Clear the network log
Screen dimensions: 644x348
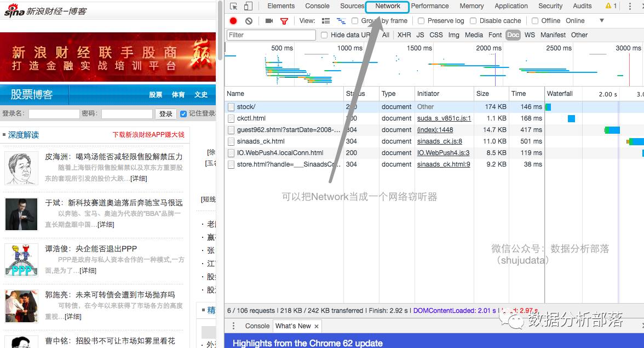click(x=249, y=20)
